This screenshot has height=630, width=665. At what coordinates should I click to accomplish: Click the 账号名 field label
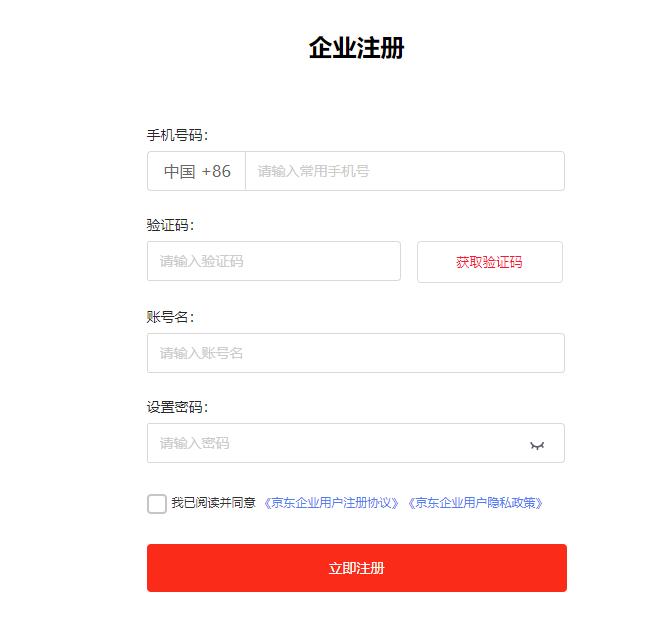[170, 317]
